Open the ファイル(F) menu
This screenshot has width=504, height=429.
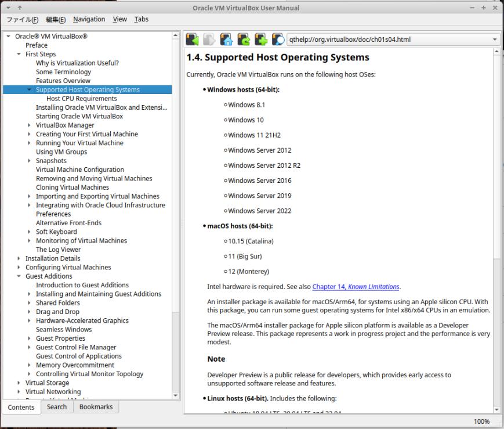[x=23, y=20]
